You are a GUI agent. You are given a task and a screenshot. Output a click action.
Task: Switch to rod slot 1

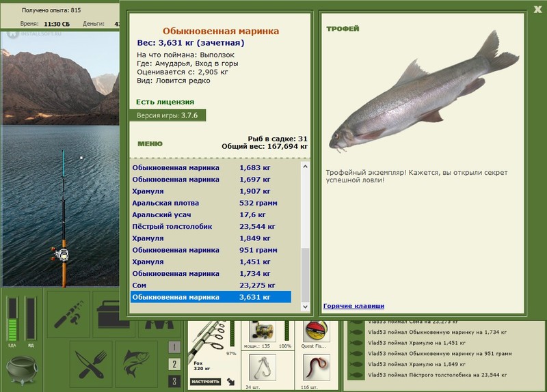click(174, 347)
